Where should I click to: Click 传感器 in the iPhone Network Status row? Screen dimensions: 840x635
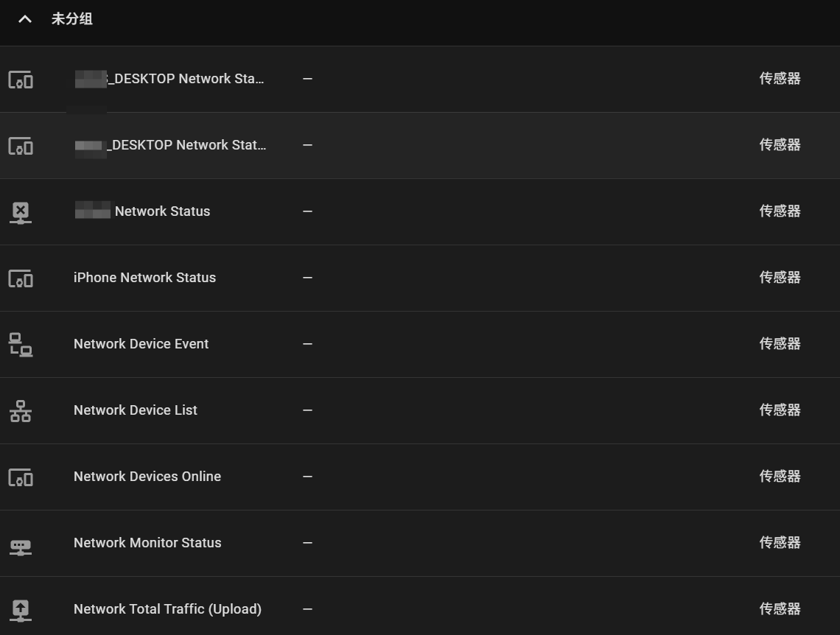780,277
